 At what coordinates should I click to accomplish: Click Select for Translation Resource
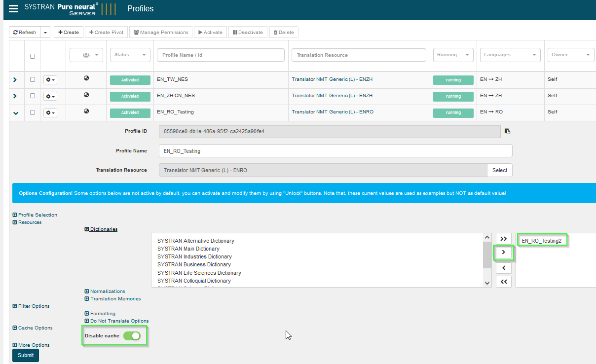(500, 170)
